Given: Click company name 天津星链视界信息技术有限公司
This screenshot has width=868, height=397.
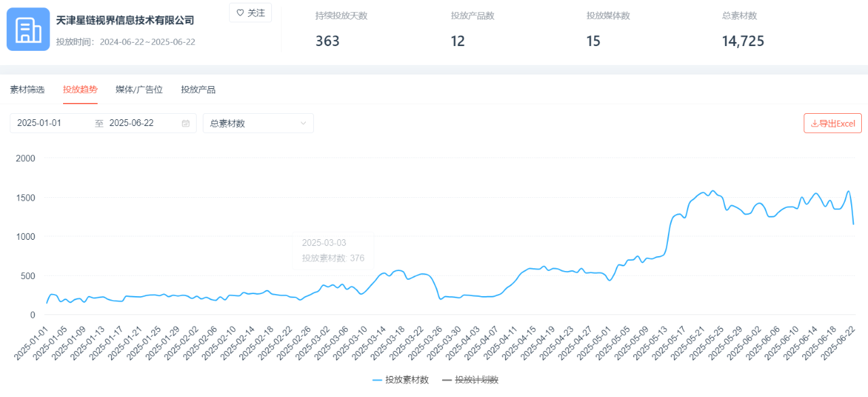Looking at the screenshot, I should (125, 20).
